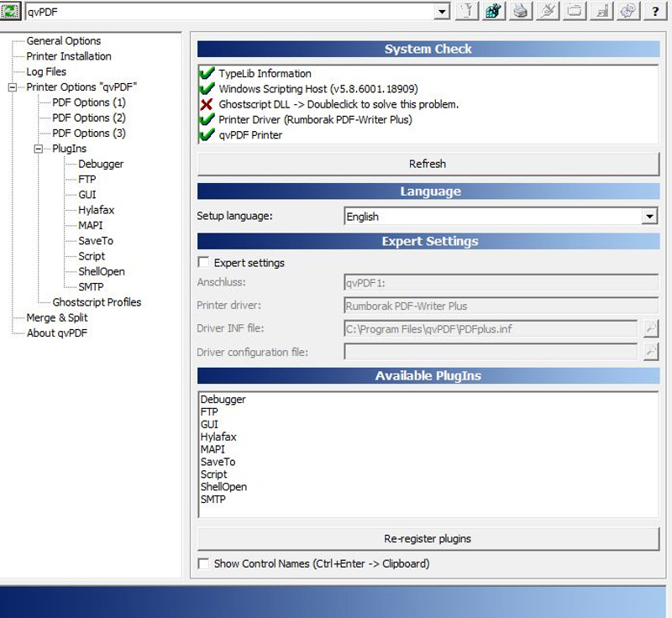The width and height of the screenshot is (672, 618).
Task: Toggle Show Control Names checkbox
Action: point(203,563)
